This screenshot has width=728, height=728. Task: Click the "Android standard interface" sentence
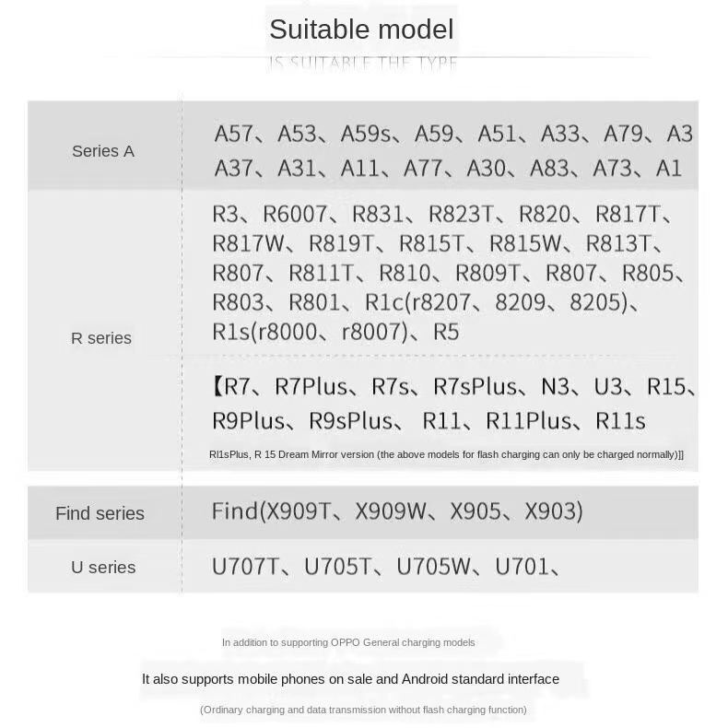point(350,679)
